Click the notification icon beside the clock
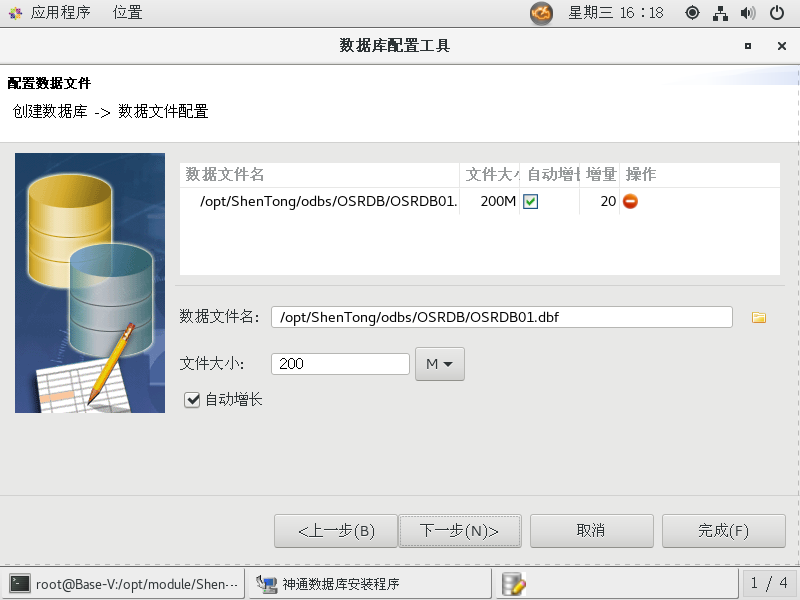Viewport: 800px width, 600px height. click(x=541, y=13)
